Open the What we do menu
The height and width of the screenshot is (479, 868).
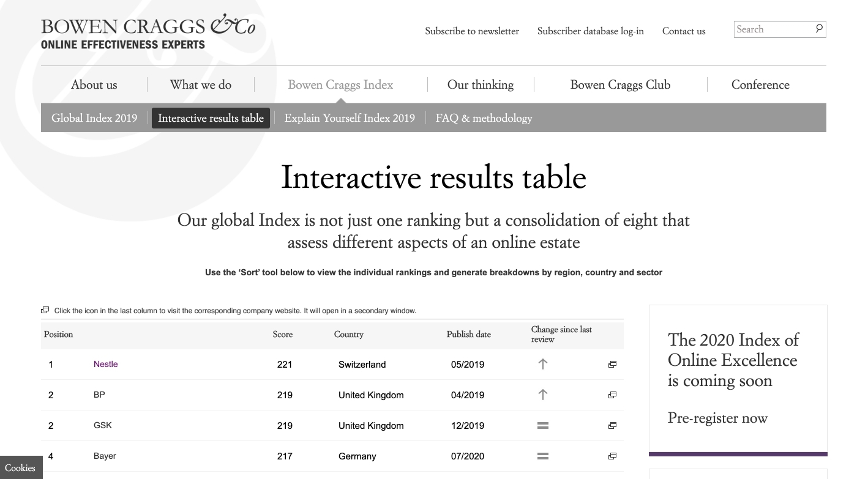click(201, 84)
